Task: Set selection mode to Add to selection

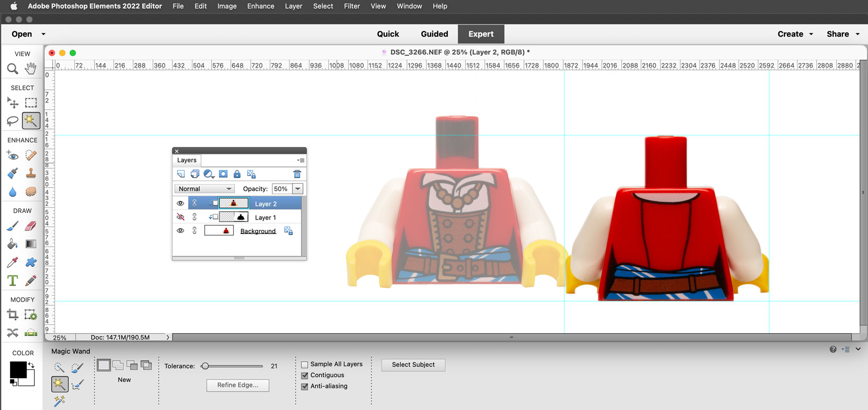Action: tap(118, 365)
